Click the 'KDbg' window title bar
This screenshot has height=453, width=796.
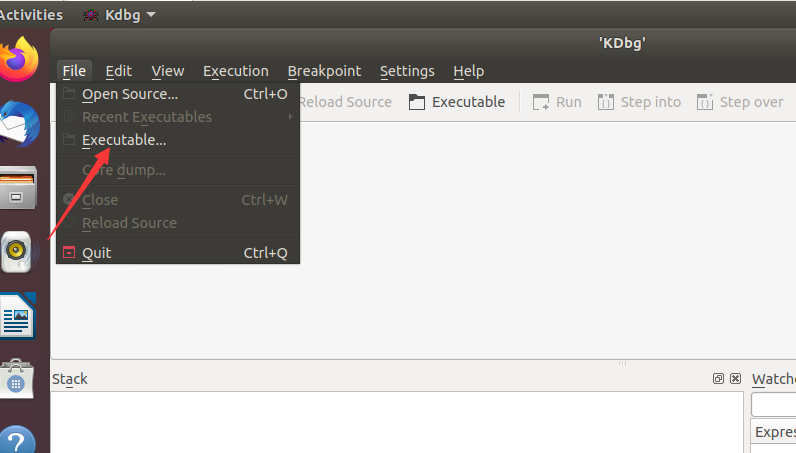(622, 43)
